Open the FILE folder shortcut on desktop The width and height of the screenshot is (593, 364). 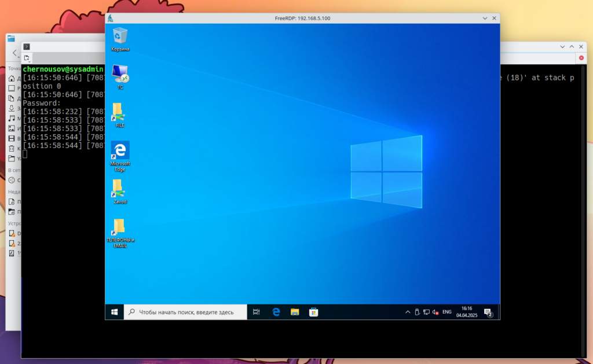click(x=119, y=112)
